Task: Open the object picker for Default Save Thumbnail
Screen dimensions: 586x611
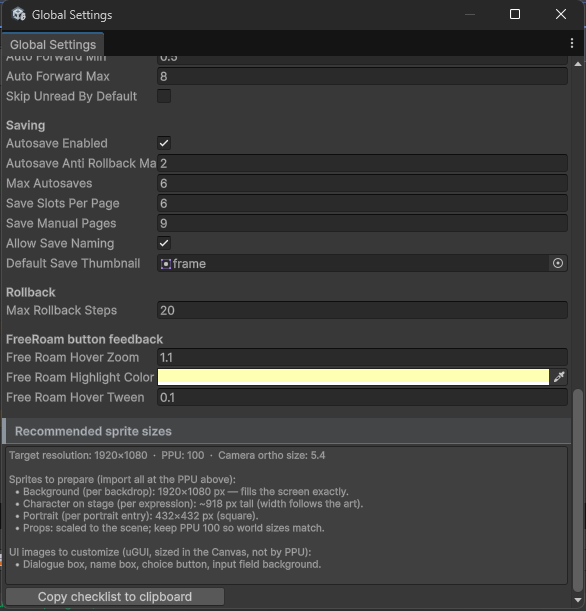Action: (x=558, y=263)
